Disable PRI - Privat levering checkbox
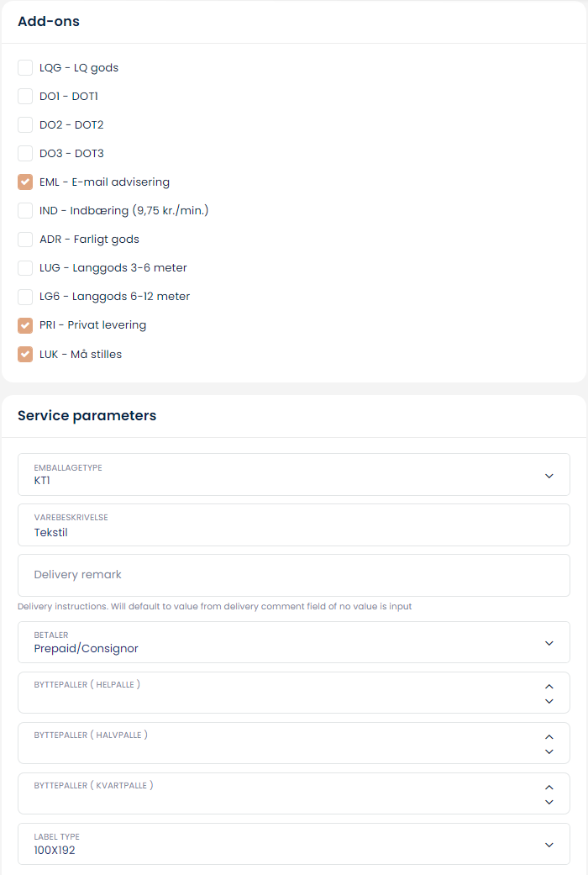Image resolution: width=588 pixels, height=875 pixels. click(x=25, y=325)
